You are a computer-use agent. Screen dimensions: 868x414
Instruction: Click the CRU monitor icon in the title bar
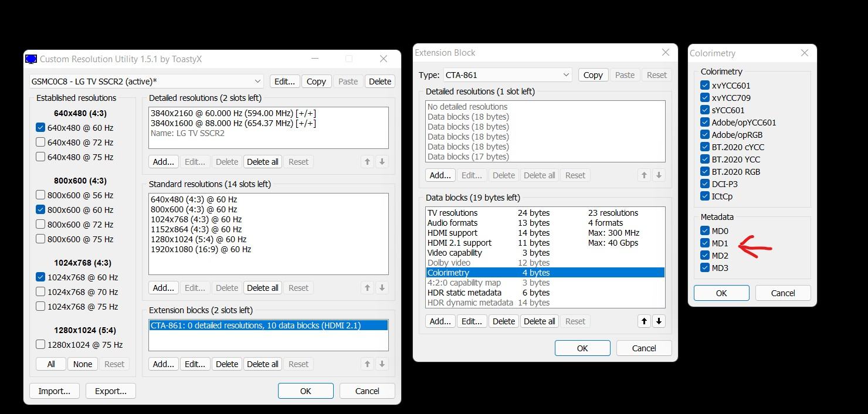(31, 59)
